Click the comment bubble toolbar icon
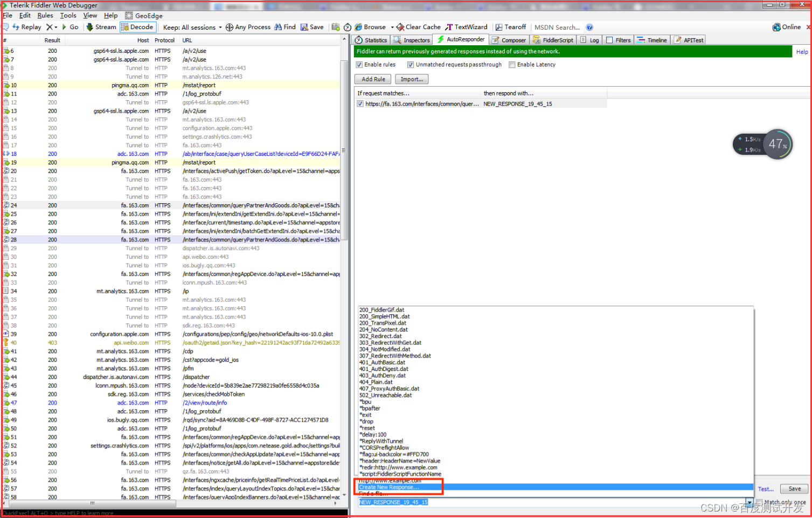Viewport: 812px width, 518px height. click(x=5, y=27)
